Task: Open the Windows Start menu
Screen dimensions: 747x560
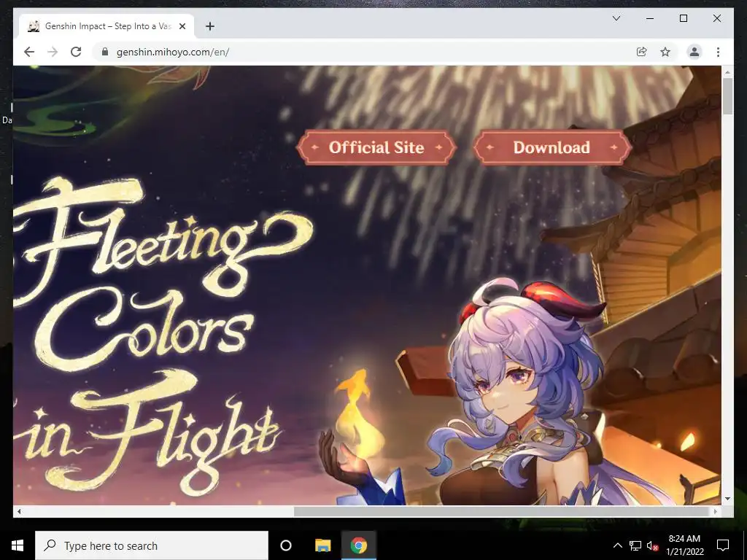Action: [18, 545]
